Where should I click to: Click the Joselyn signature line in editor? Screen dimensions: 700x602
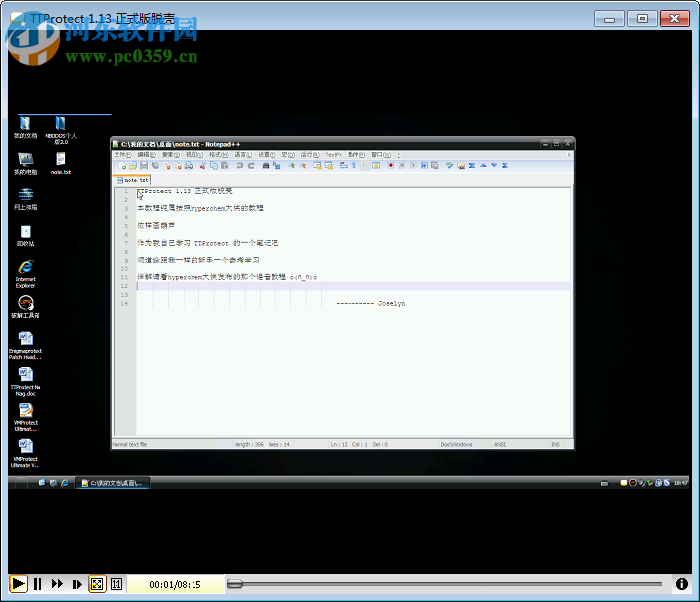[370, 303]
